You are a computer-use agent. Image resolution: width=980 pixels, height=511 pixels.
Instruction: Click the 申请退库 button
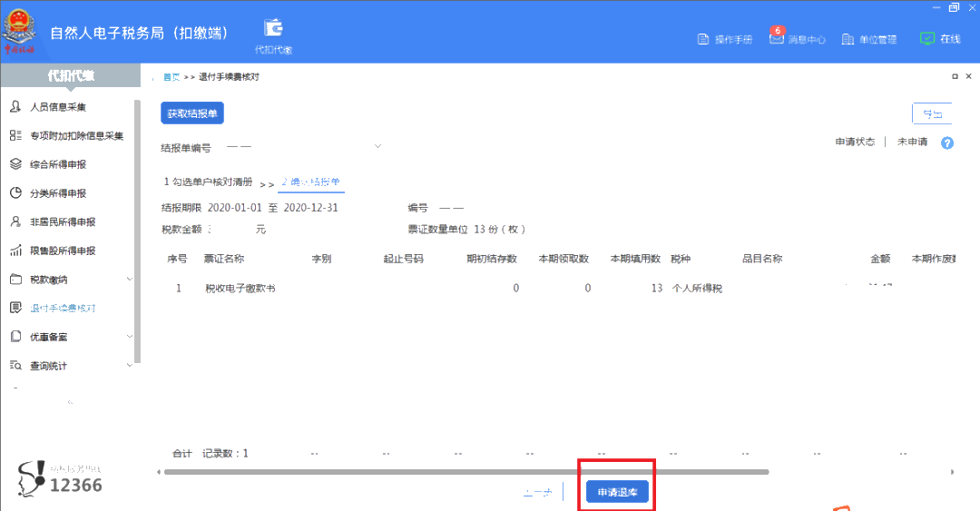[618, 492]
